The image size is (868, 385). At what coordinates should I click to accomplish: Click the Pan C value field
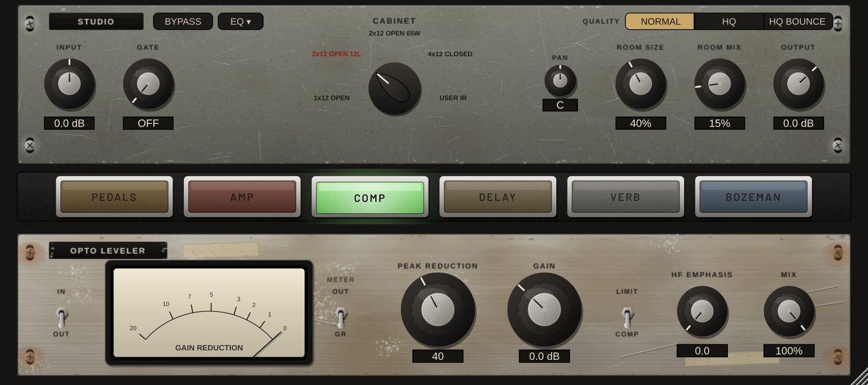tap(560, 105)
